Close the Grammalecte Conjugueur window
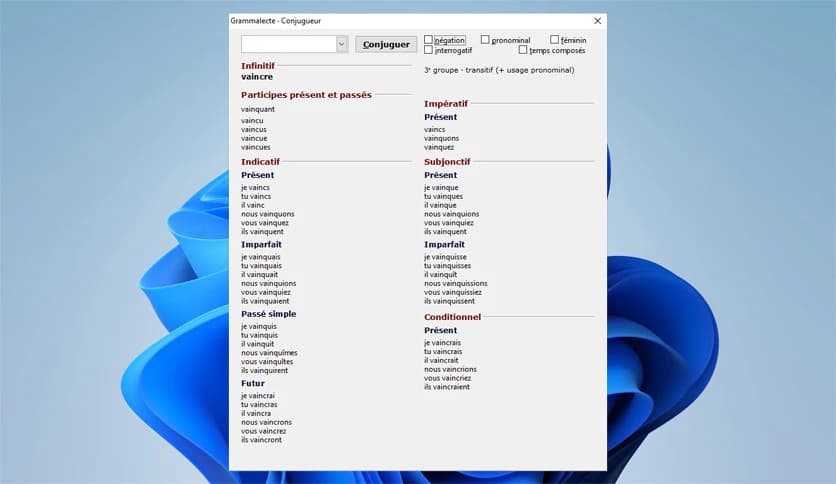The width and height of the screenshot is (836, 484). [x=598, y=21]
